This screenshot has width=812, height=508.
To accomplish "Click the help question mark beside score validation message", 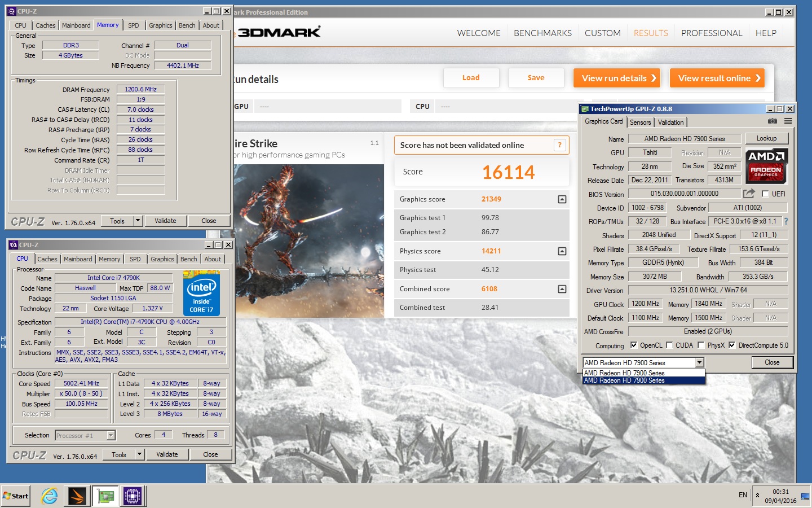I will click(x=559, y=145).
